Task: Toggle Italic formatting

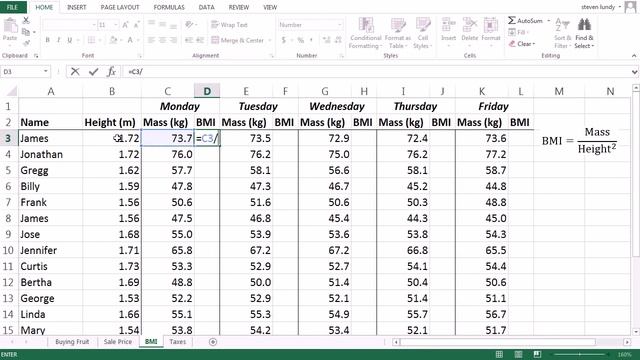Action: pos(59,40)
